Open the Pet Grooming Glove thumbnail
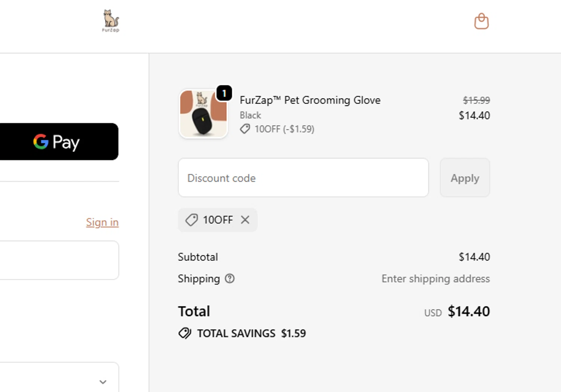Image resolution: width=561 pixels, height=392 pixels. click(203, 114)
